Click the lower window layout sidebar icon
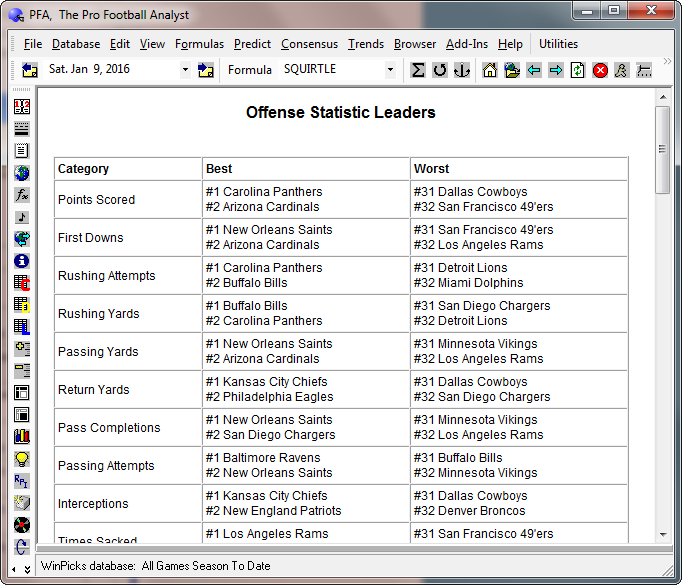Image resolution: width=682 pixels, height=585 pixels. click(x=22, y=415)
